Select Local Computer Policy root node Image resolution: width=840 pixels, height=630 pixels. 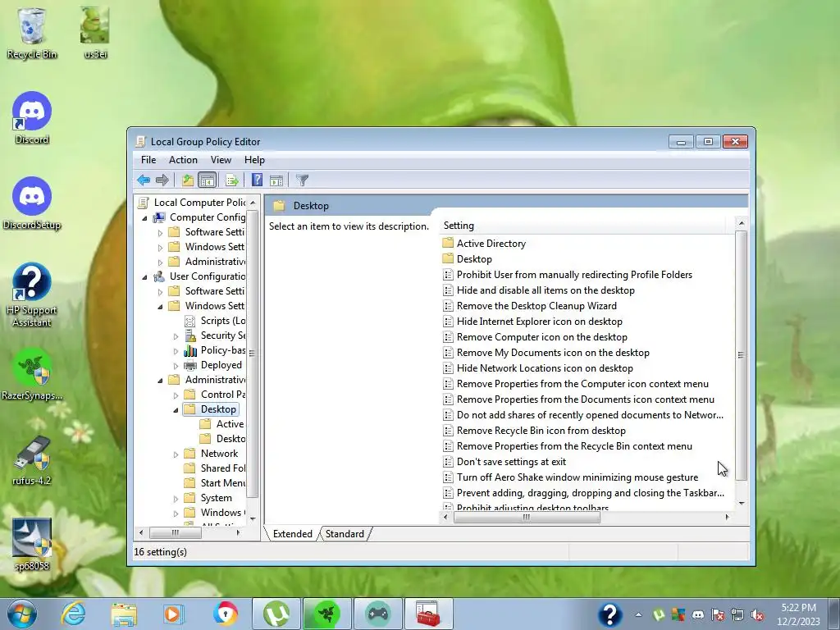pos(199,202)
